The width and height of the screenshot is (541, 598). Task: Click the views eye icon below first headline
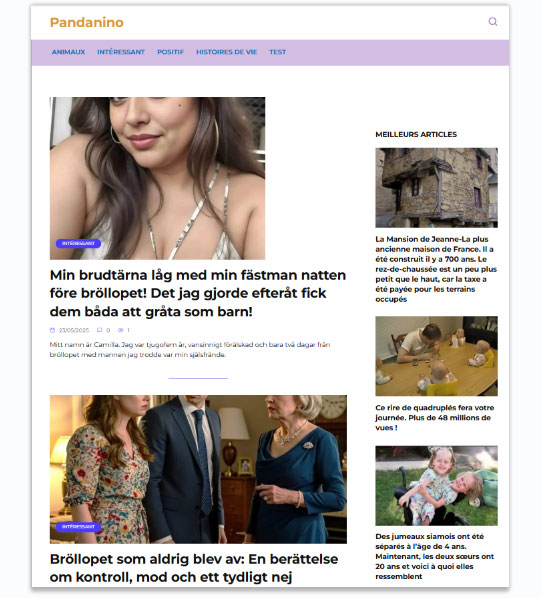click(x=121, y=330)
